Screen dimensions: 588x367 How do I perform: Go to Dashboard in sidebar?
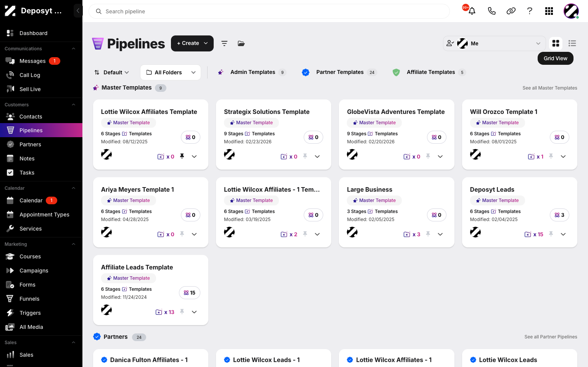(41, 33)
